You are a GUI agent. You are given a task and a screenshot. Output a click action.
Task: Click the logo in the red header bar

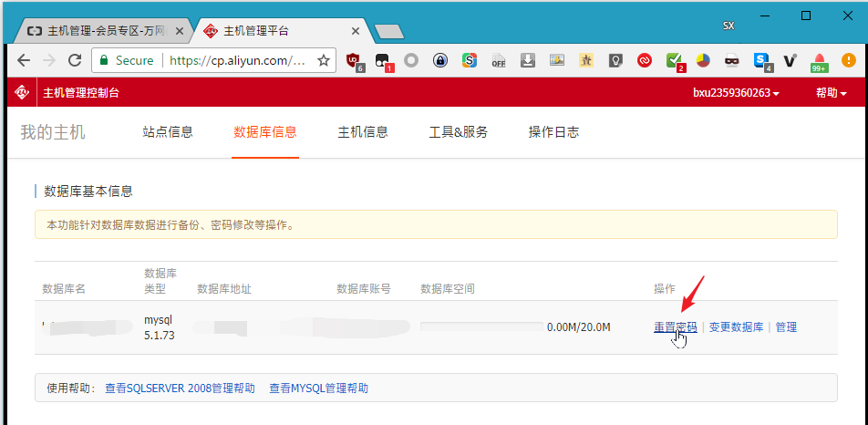22,93
